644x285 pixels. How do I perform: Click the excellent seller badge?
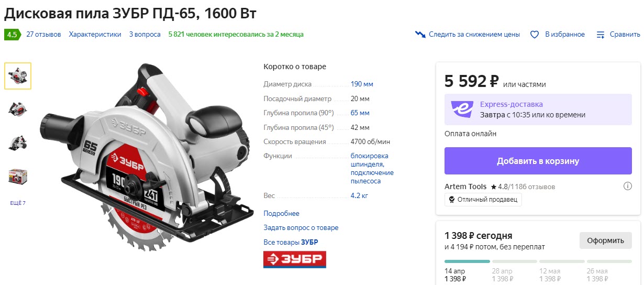click(483, 199)
